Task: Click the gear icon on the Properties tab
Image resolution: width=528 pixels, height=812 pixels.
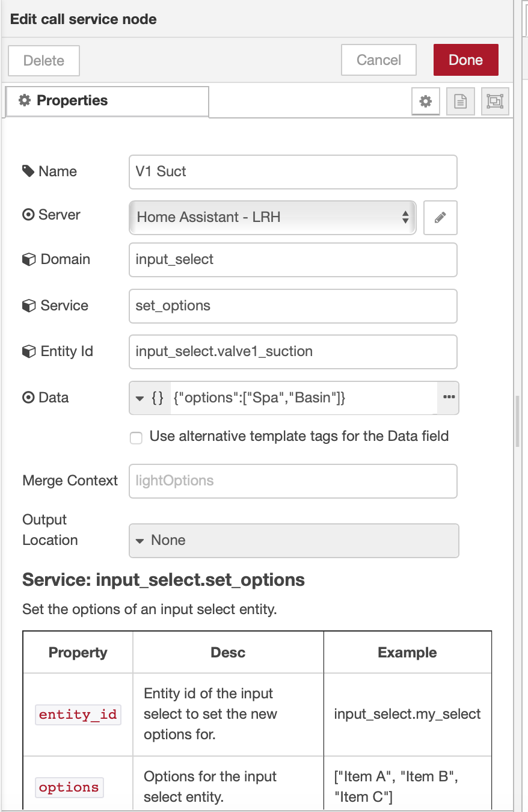Action: click(x=23, y=100)
